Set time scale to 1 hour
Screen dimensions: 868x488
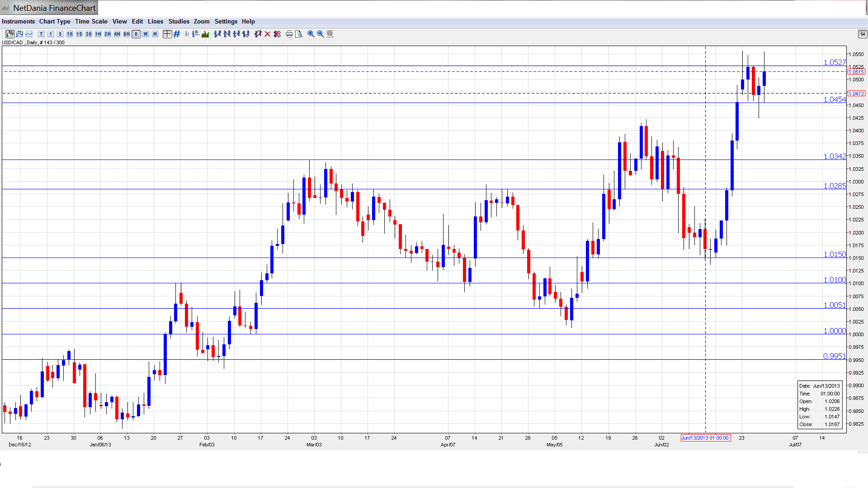pos(98,34)
